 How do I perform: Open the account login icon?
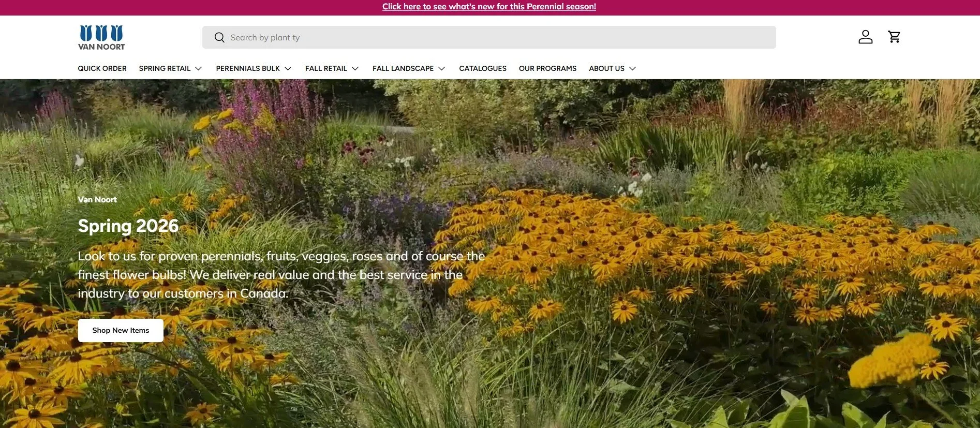point(865,37)
